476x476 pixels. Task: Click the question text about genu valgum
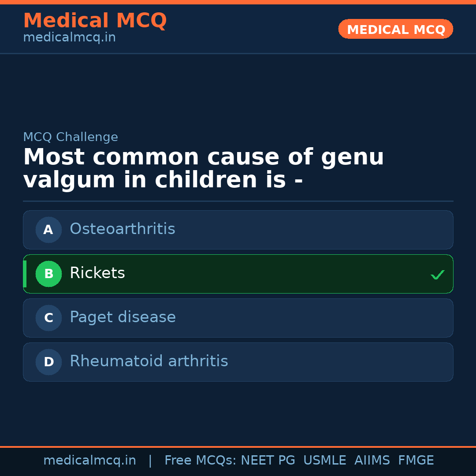(204, 167)
